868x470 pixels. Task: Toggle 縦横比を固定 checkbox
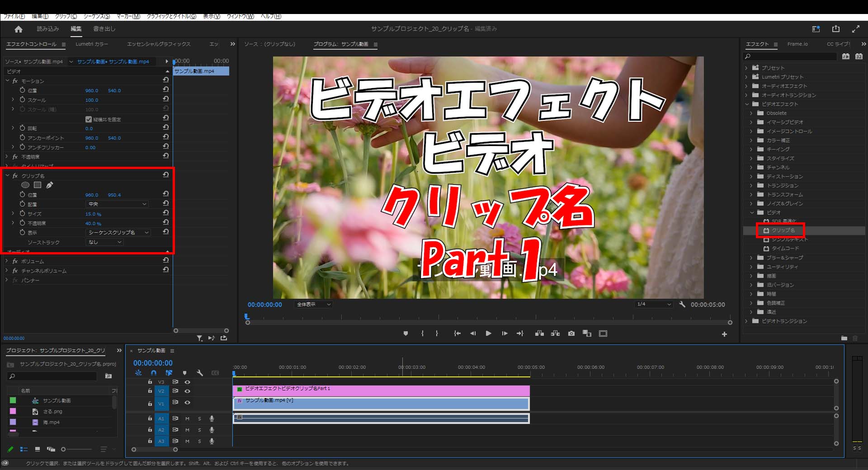[x=89, y=119]
